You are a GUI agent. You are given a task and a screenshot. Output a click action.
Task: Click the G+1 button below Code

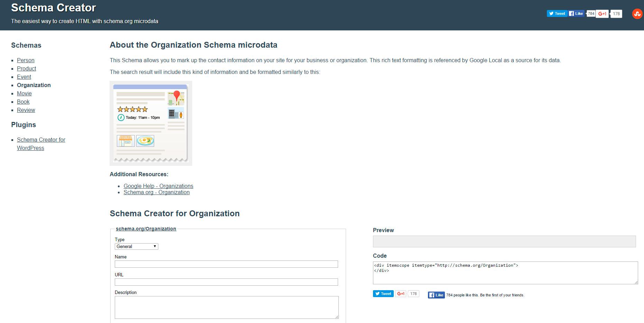tap(401, 294)
